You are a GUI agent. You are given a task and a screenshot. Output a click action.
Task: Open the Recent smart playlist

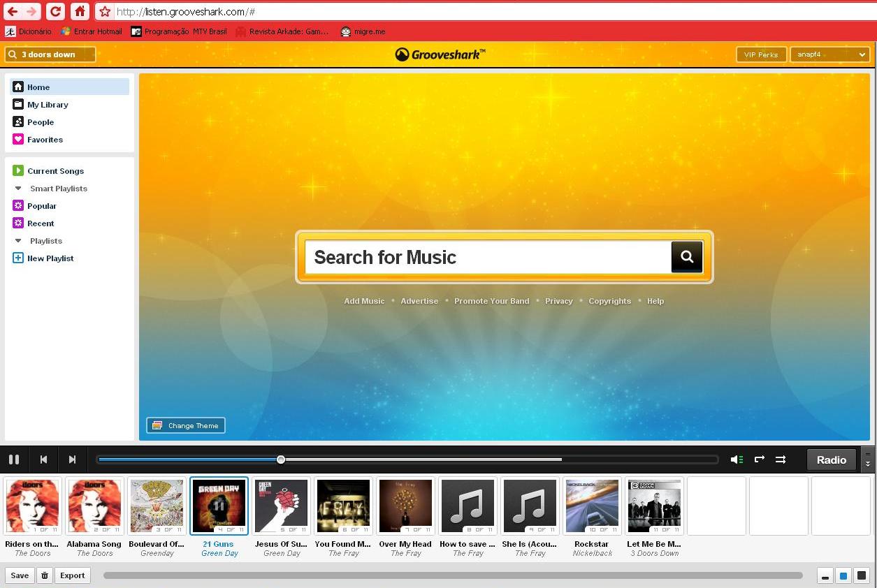point(69,223)
